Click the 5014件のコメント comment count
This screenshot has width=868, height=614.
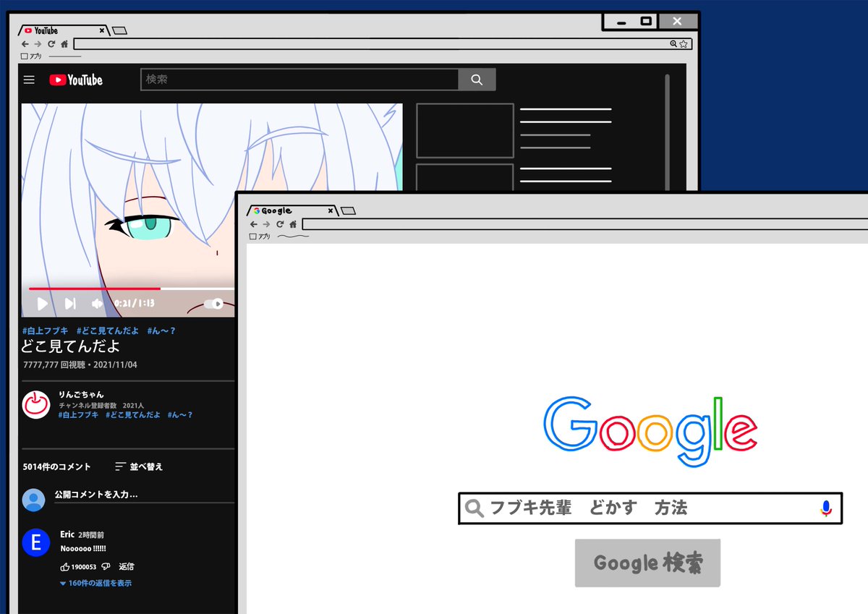point(57,466)
